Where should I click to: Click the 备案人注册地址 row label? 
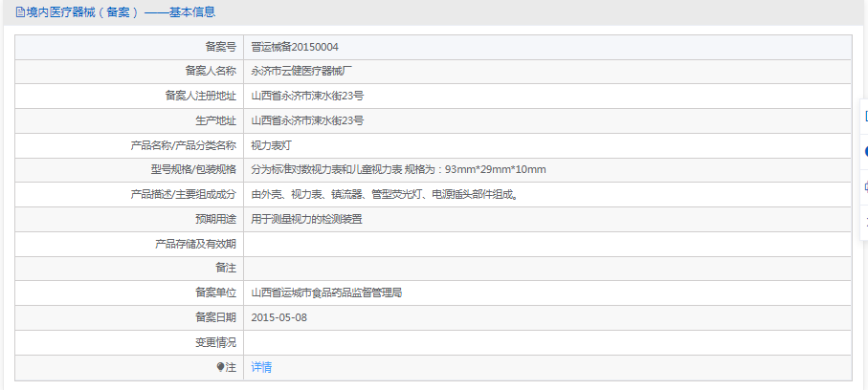pos(200,96)
